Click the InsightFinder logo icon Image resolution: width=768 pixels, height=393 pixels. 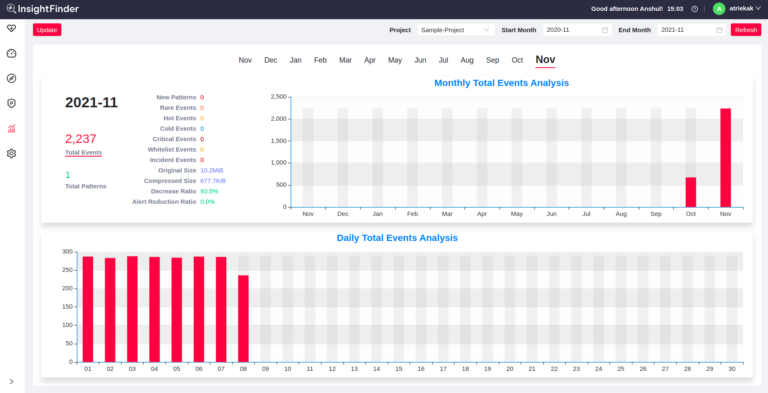11,8
